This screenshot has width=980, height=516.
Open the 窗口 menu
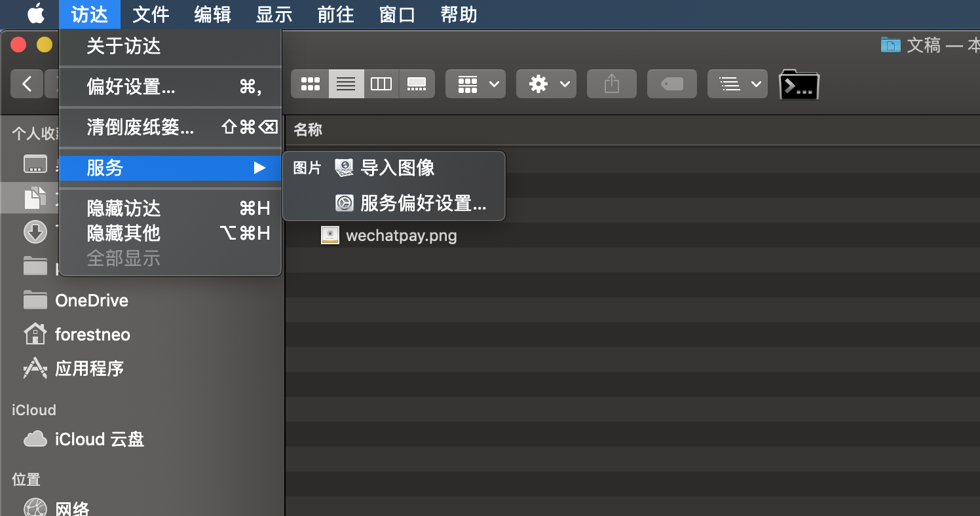(397, 14)
